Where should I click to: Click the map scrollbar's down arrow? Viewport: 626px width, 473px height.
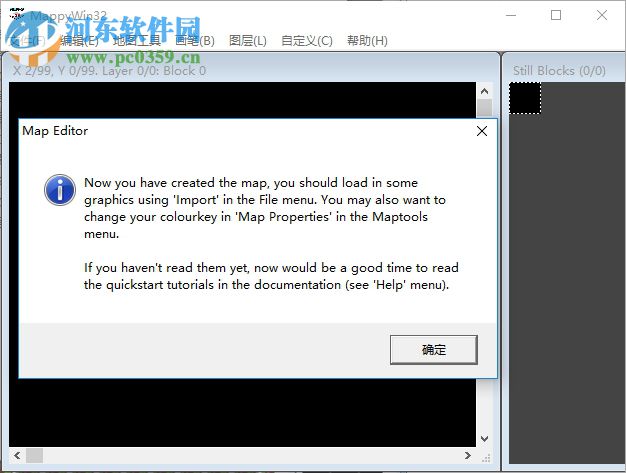point(484,439)
